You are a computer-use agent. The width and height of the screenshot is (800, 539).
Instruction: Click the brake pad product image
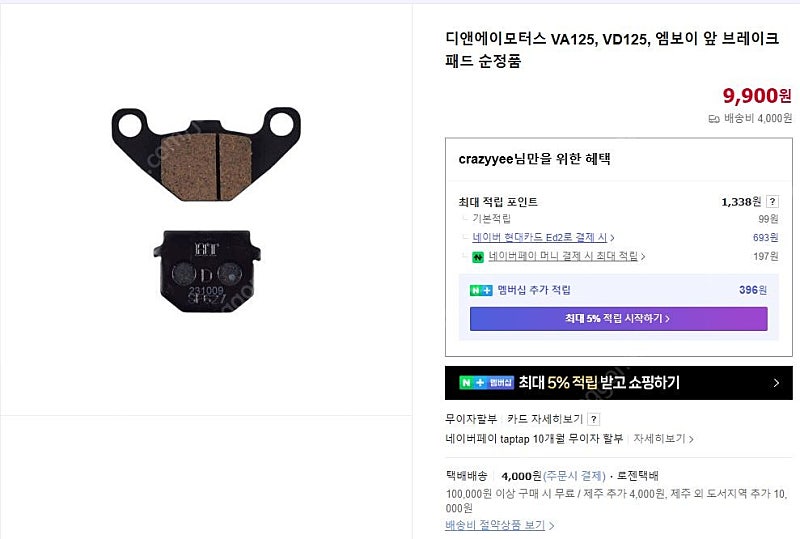[x=206, y=209]
